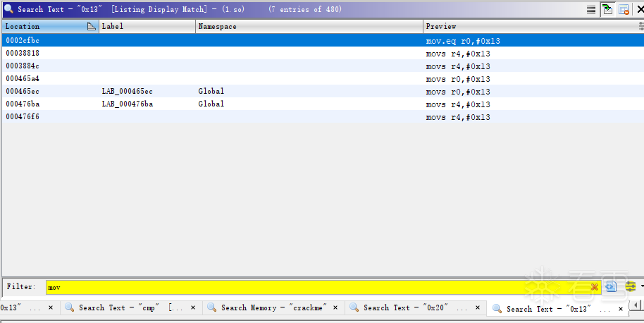Select the row at location 0003884c
The width and height of the screenshot is (644, 323).
(323, 66)
